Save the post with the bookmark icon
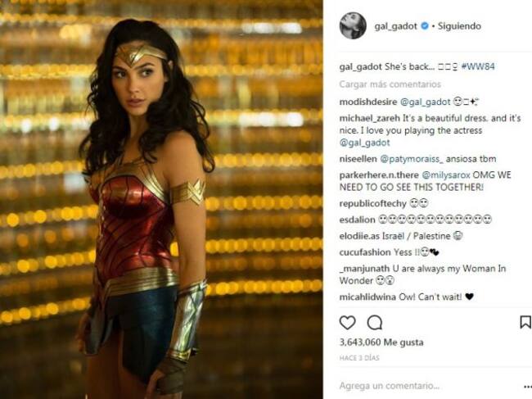The image size is (532, 399). 525,322
